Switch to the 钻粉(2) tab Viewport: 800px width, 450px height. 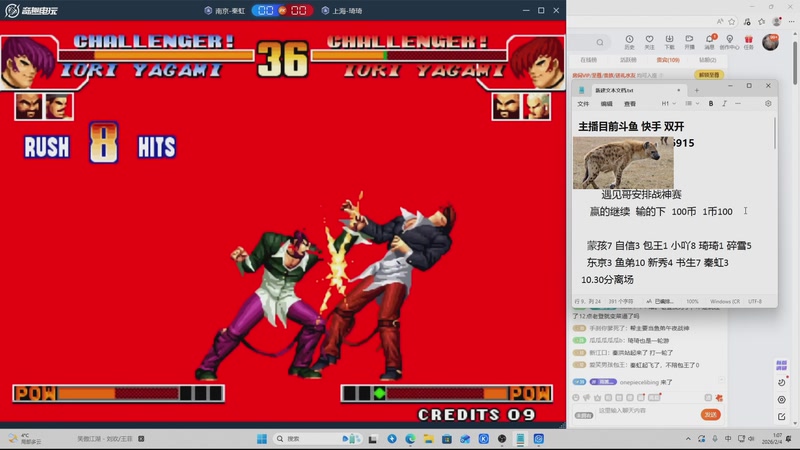[x=707, y=60]
